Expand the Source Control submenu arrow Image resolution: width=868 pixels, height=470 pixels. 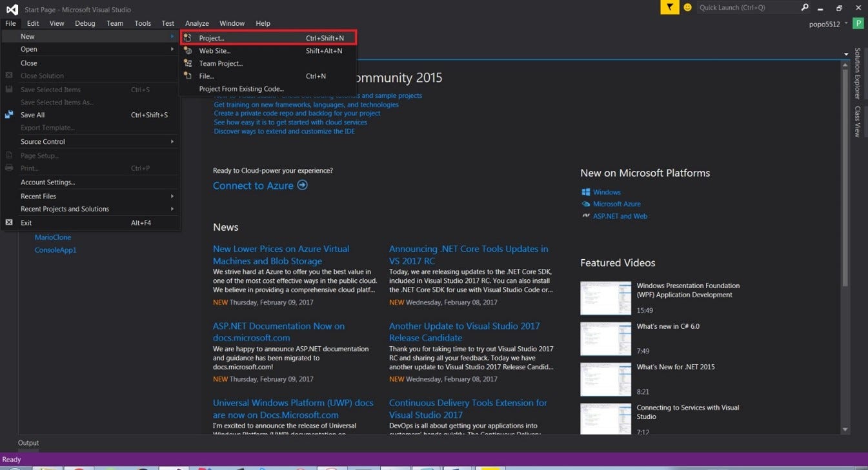tap(172, 141)
